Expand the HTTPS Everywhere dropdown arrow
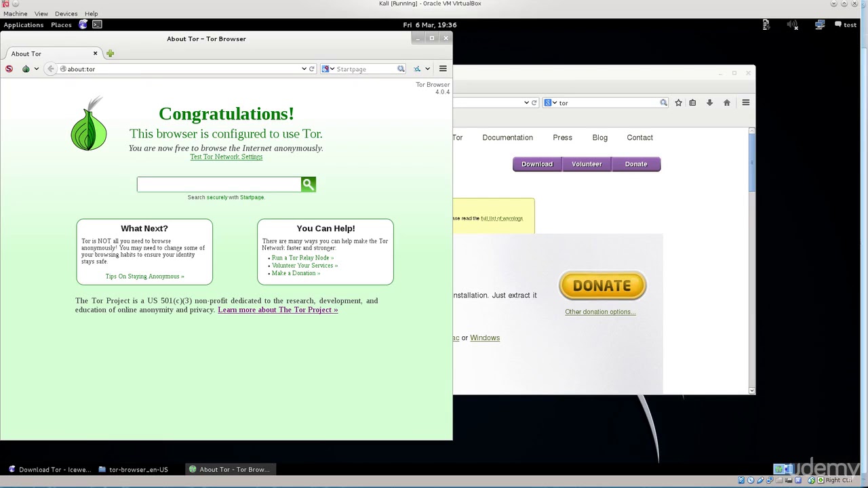This screenshot has width=868, height=488. 427,69
